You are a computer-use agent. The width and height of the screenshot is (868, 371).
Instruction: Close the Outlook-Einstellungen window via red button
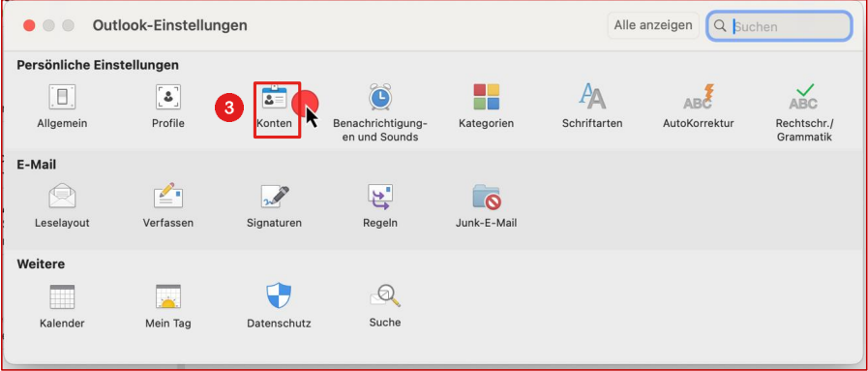(29, 25)
